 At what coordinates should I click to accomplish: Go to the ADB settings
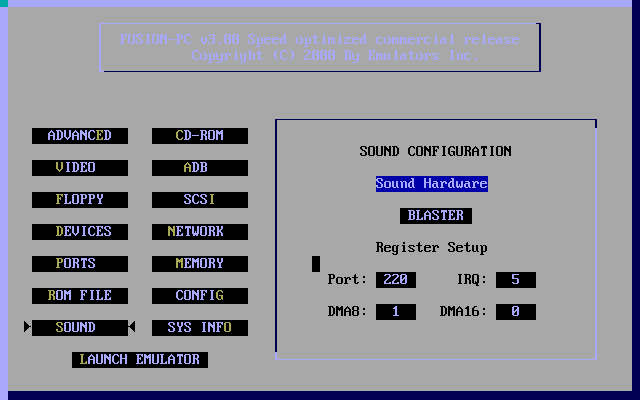coord(200,168)
